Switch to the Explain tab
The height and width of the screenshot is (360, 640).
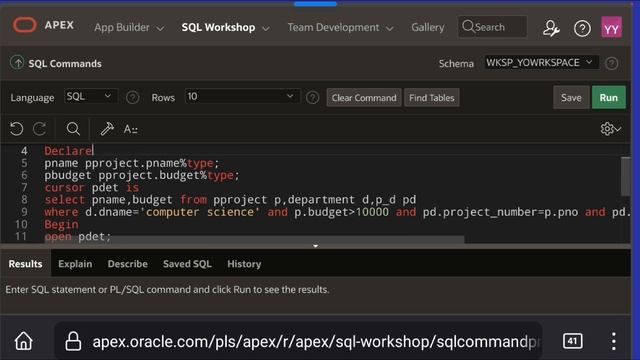(75, 264)
